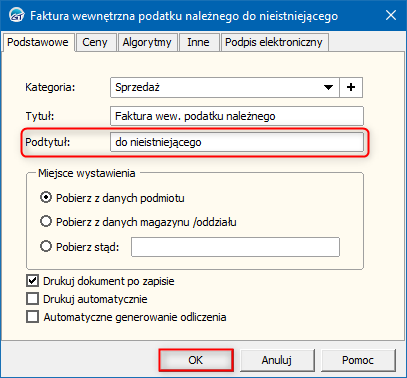The width and height of the screenshot is (407, 378).
Task: Click the GT application icon in title bar
Action: coord(16,15)
